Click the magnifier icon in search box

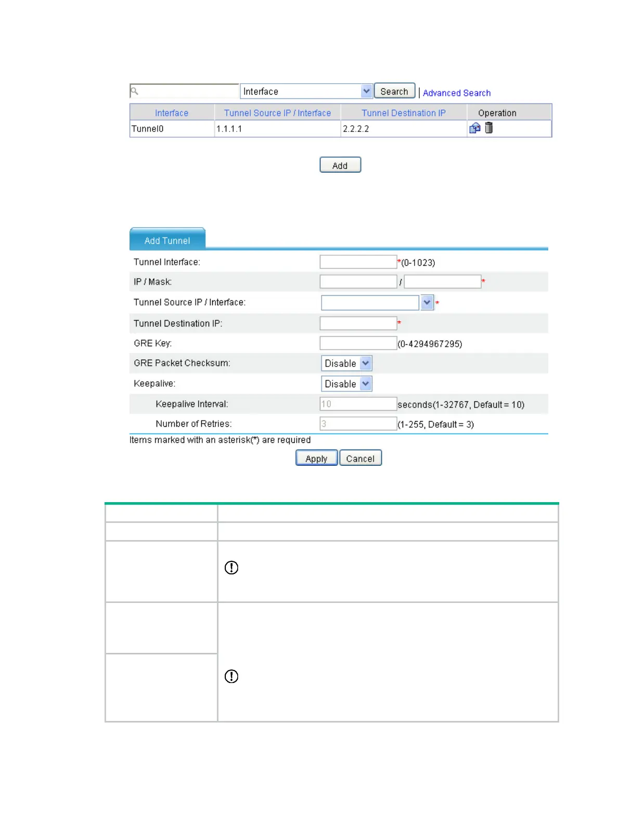click(x=134, y=91)
